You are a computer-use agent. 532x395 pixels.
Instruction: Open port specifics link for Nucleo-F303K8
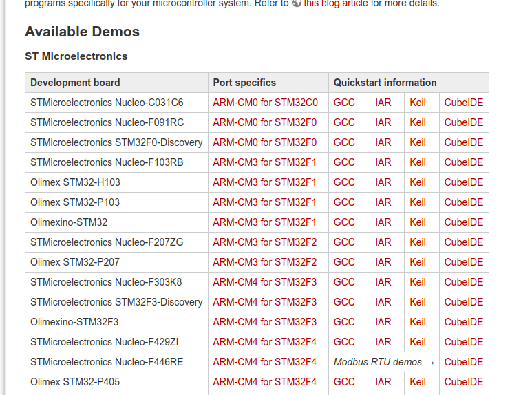[265, 282]
